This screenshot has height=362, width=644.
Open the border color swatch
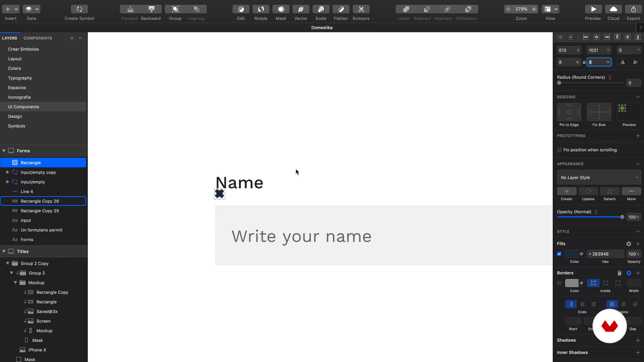572,283
